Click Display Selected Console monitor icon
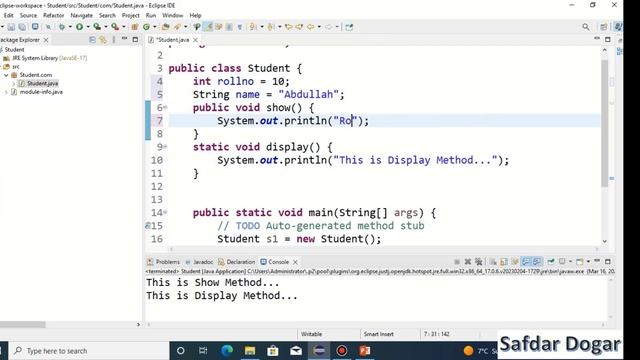 562,262
